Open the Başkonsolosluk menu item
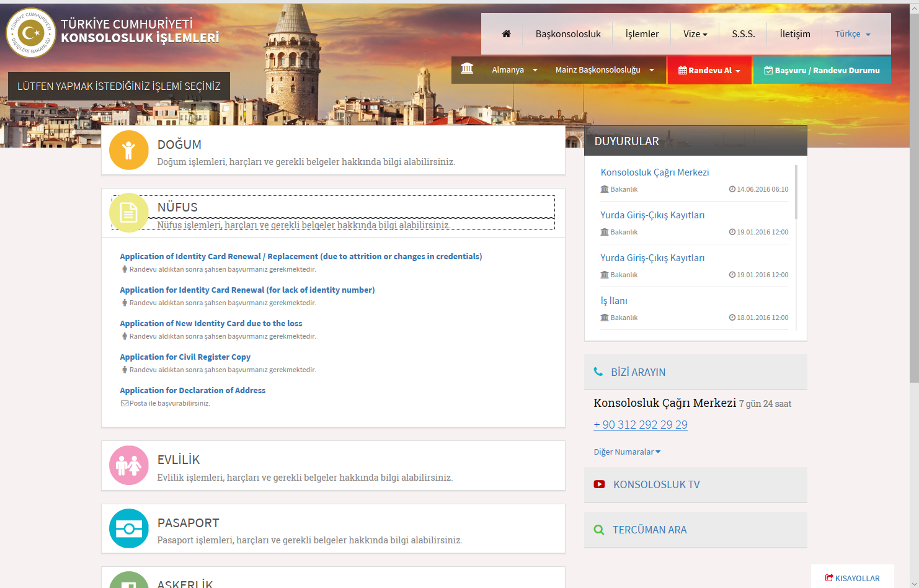This screenshot has height=588, width=919. click(x=568, y=34)
